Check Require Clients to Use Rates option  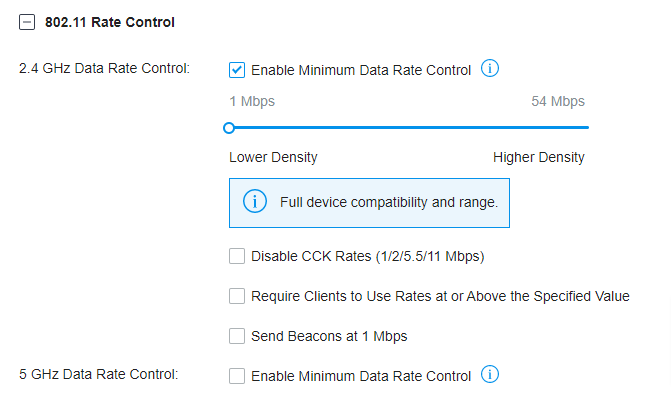(x=237, y=296)
